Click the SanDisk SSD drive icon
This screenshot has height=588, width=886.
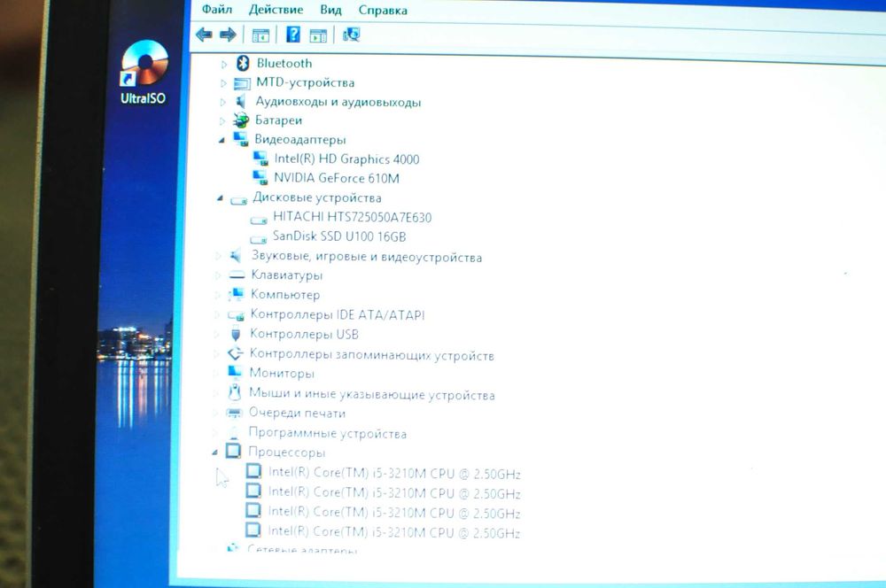[258, 239]
